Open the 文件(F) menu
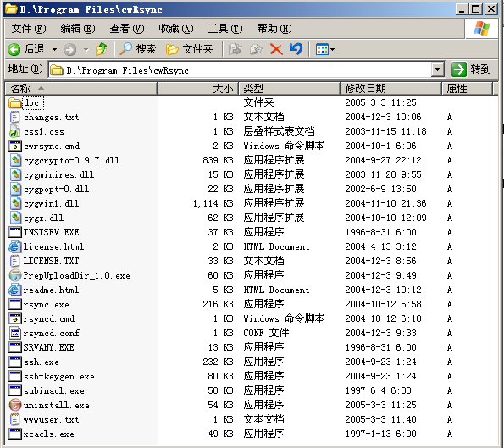The width and height of the screenshot is (504, 448). [29, 29]
